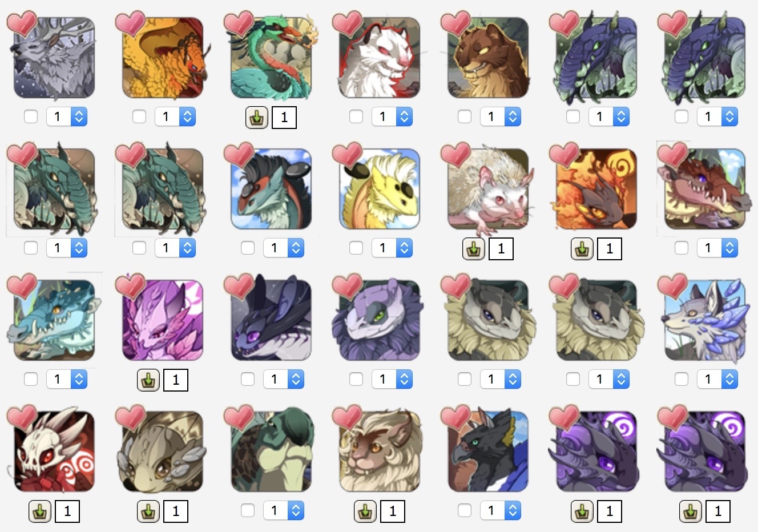
Task: Expand the quantity selector under the yellow goggled bird
Action: (x=392, y=248)
